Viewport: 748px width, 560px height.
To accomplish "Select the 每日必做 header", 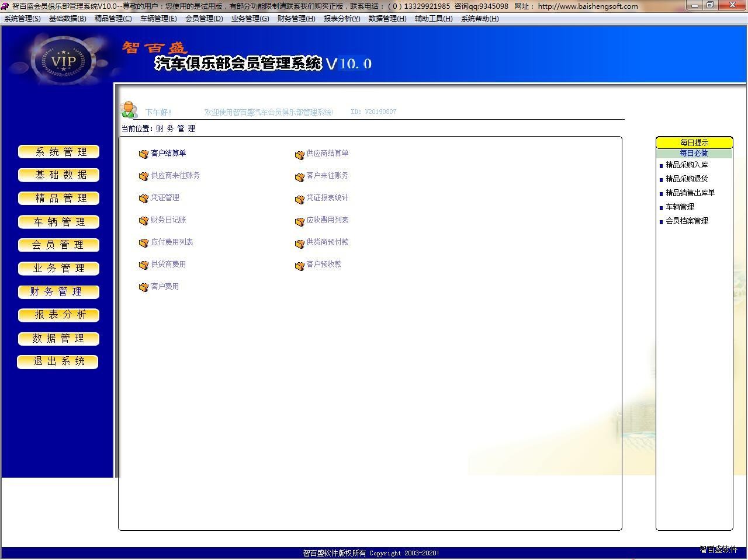I will point(694,153).
